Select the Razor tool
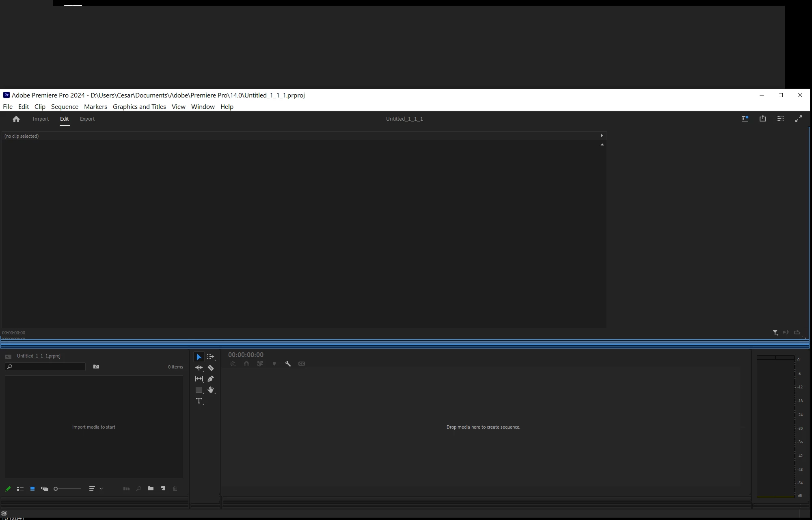This screenshot has width=812, height=520. [211, 368]
